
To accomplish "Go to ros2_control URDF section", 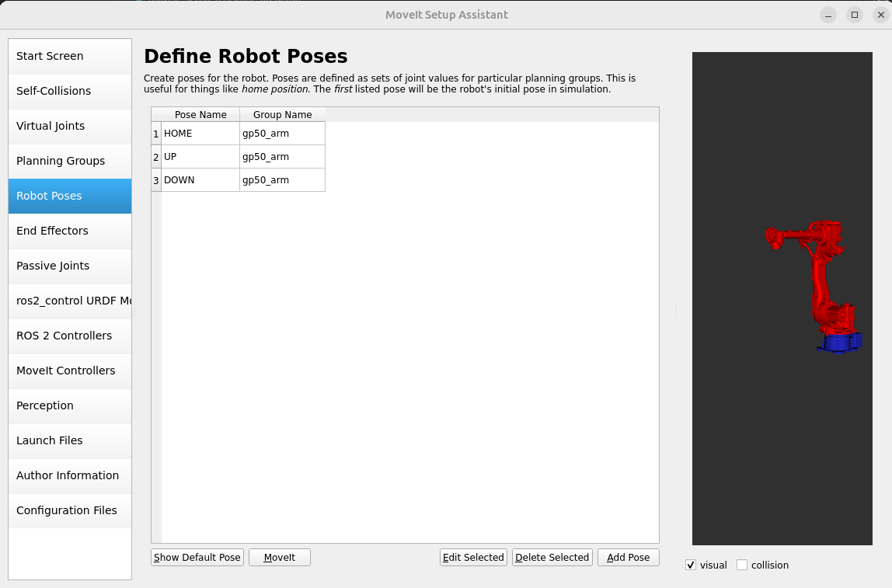I will 70,301.
